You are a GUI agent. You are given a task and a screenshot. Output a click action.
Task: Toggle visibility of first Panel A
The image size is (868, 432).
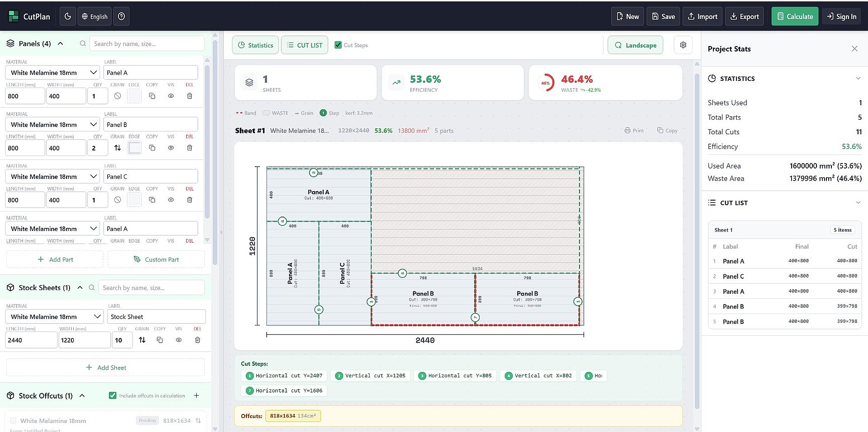pos(171,96)
